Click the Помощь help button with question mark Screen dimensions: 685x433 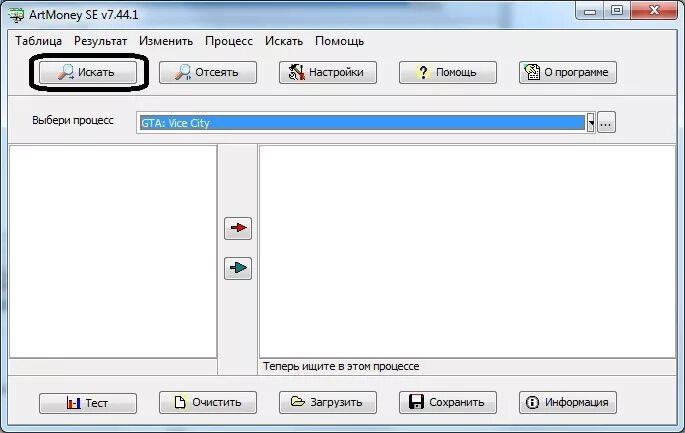pyautogui.click(x=448, y=72)
